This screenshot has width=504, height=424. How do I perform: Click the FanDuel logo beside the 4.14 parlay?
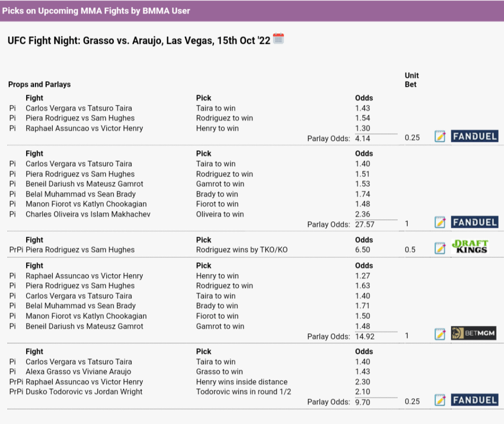tap(474, 137)
